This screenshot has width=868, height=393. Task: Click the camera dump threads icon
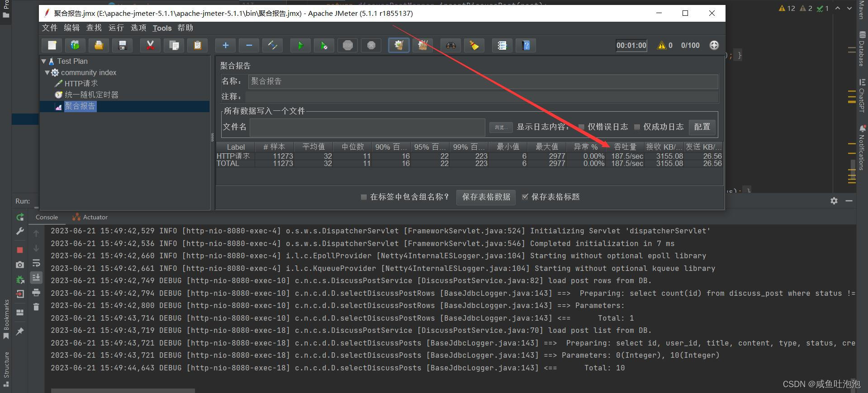click(x=20, y=265)
